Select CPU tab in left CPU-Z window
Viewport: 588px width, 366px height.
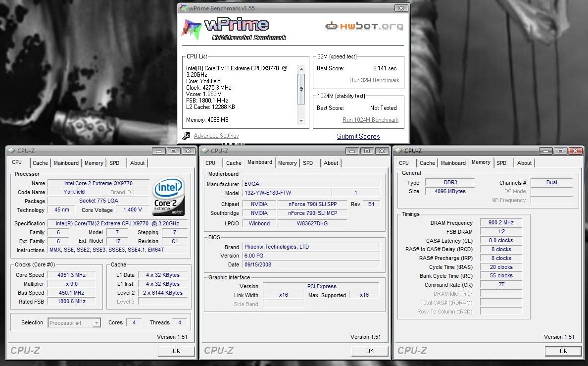point(17,162)
